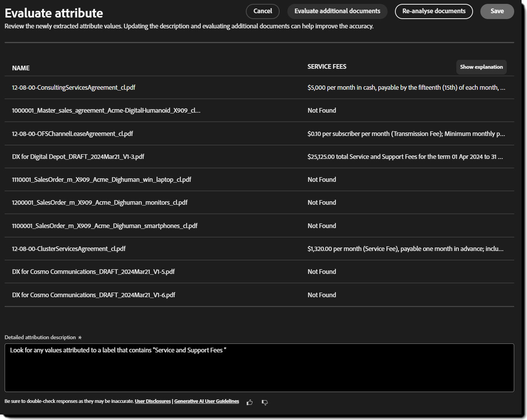
Task: Click Evaluate additional documents button
Action: coord(337,11)
